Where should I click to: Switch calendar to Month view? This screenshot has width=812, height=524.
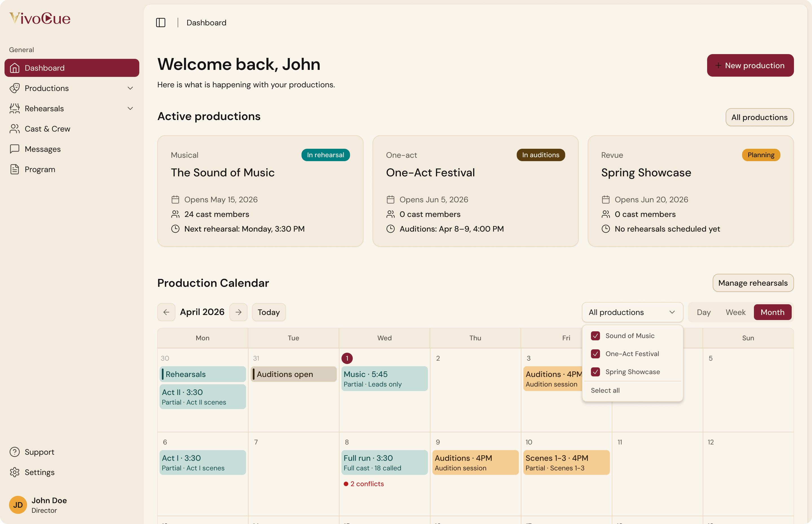click(x=772, y=312)
